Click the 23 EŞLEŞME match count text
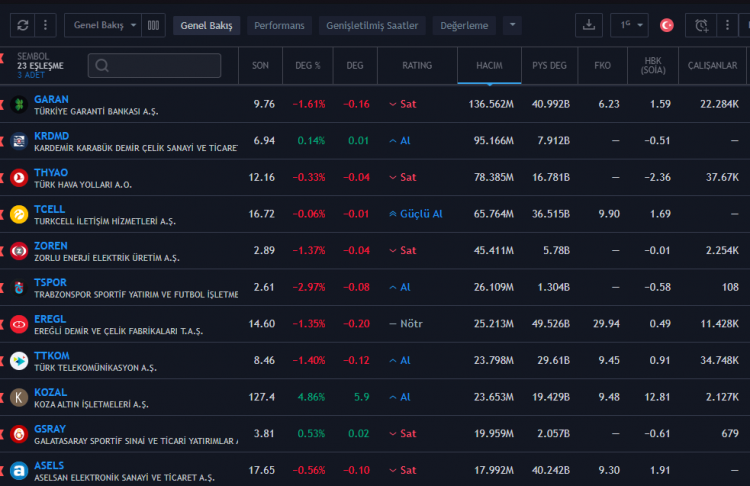 tap(40, 66)
